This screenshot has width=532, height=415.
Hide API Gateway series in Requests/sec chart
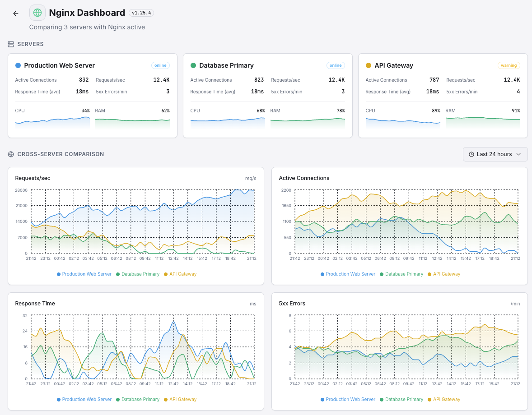tap(180, 274)
